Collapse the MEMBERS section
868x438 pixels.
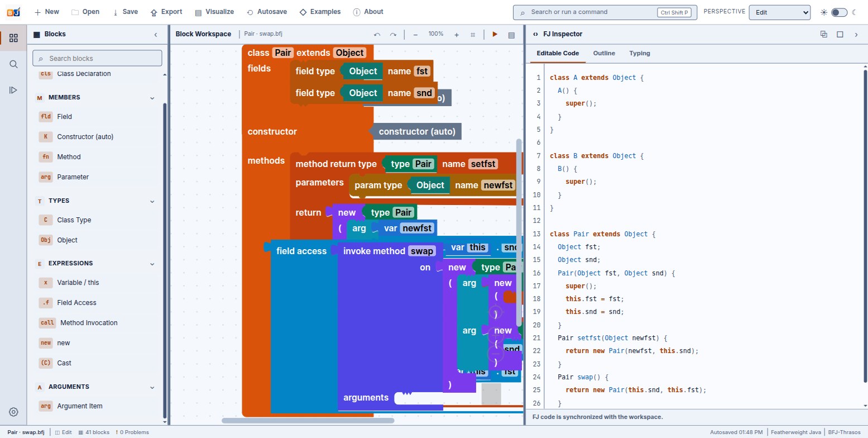tap(152, 98)
